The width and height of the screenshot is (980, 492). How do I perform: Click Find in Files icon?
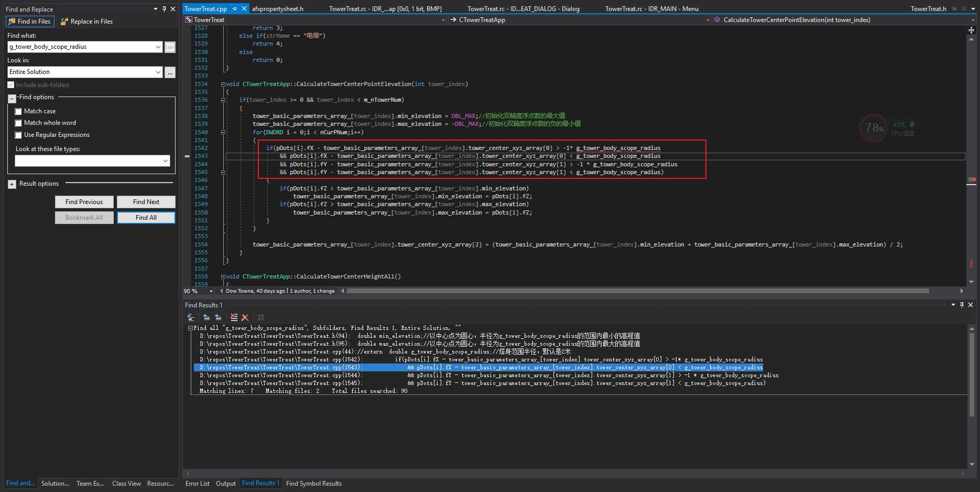pos(12,22)
